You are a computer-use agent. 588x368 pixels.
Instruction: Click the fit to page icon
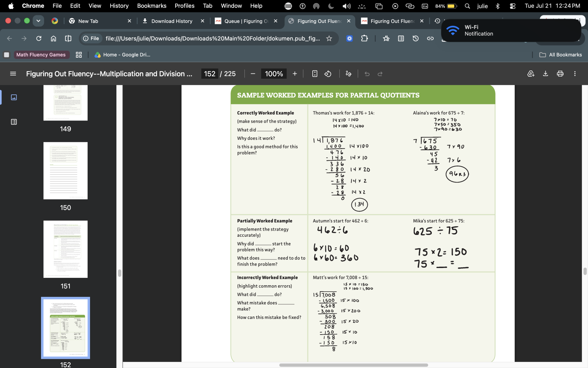315,74
